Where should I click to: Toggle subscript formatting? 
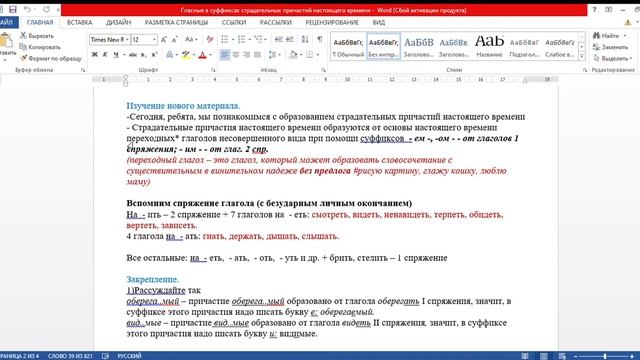point(143,55)
